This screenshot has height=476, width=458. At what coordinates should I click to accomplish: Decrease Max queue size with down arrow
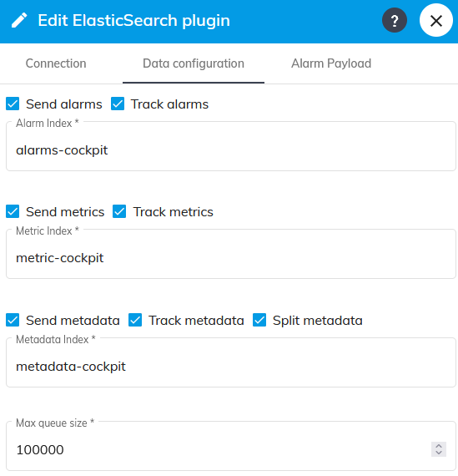coord(439,453)
